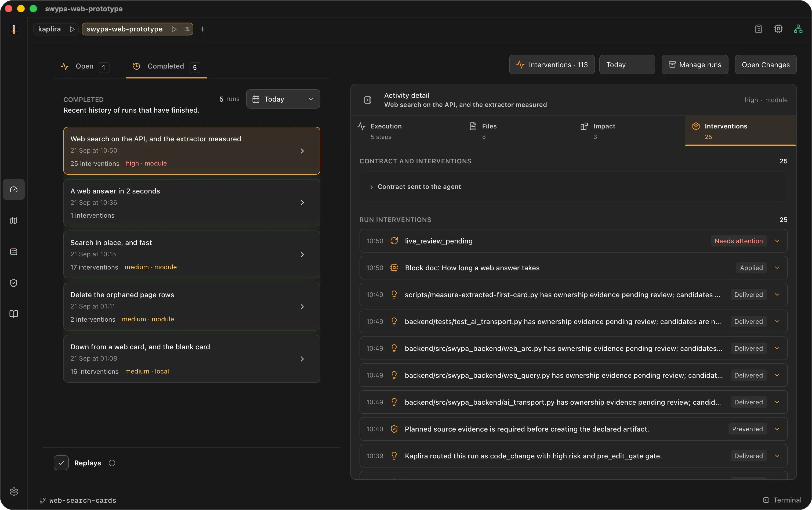
Task: Expand Kaplira routed this run row chevron
Action: point(777,456)
